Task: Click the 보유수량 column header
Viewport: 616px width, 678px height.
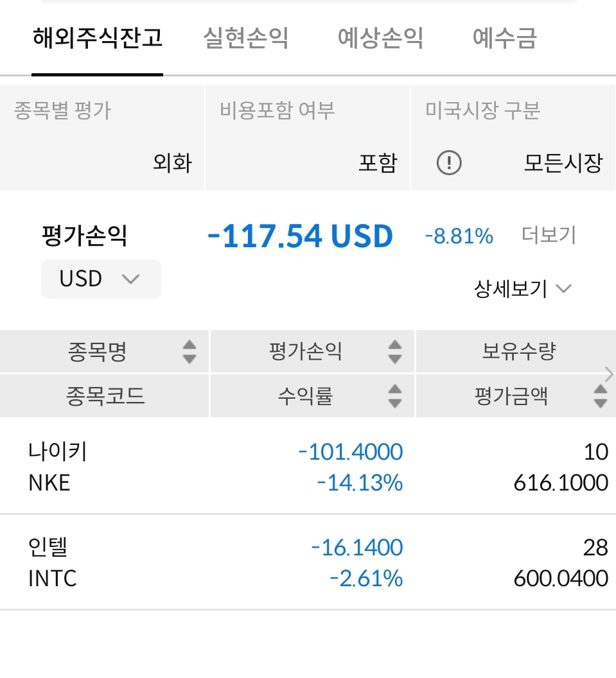Action: coord(518,351)
